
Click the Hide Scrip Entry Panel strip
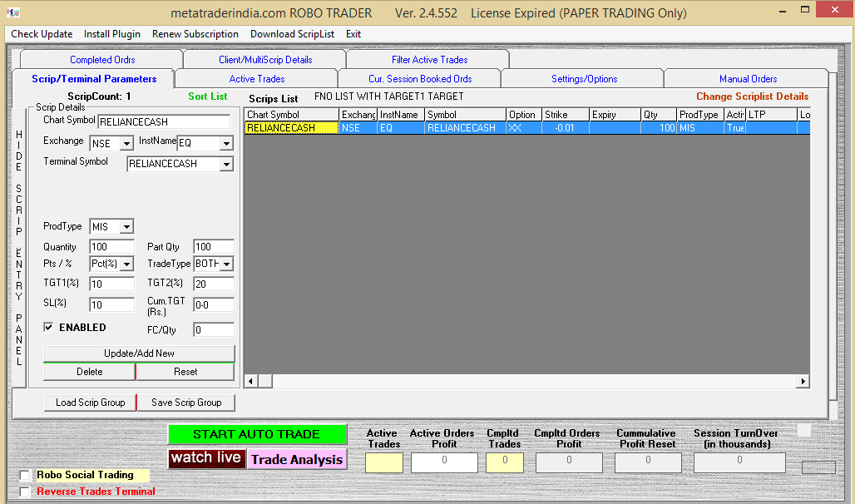point(19,247)
